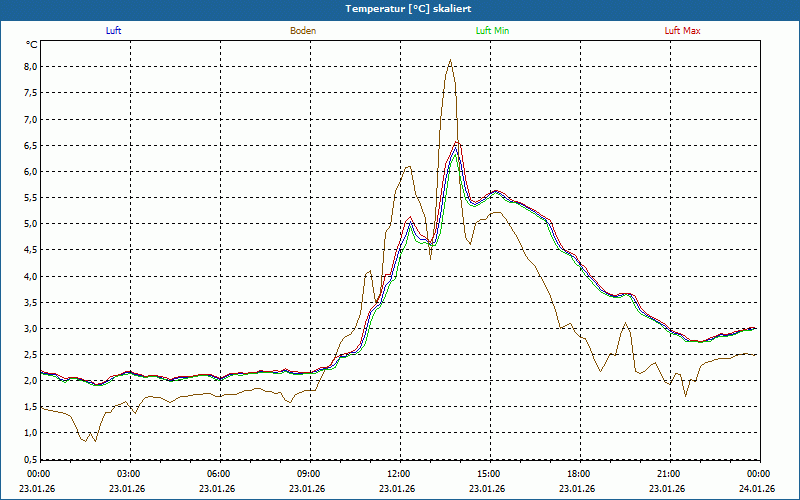Viewport: 800px width, 500px height.
Task: Click the 15:00 time axis label
Action: pyautogui.click(x=489, y=474)
